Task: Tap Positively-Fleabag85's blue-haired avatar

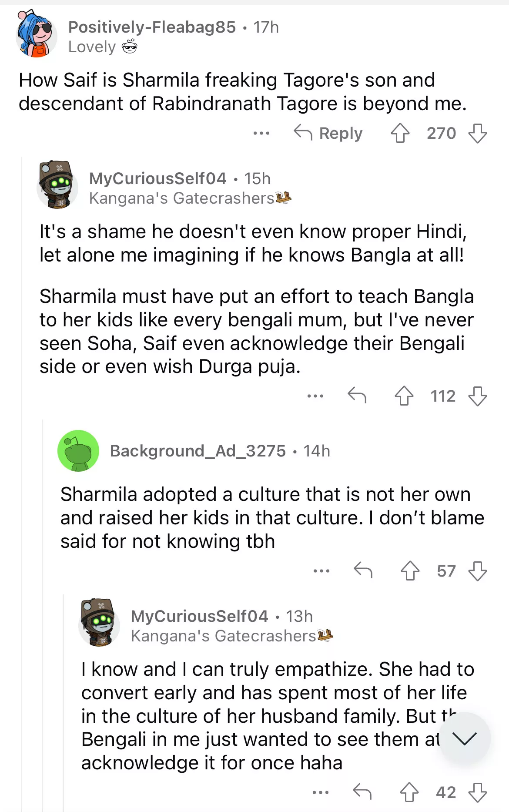Action: pyautogui.click(x=37, y=35)
